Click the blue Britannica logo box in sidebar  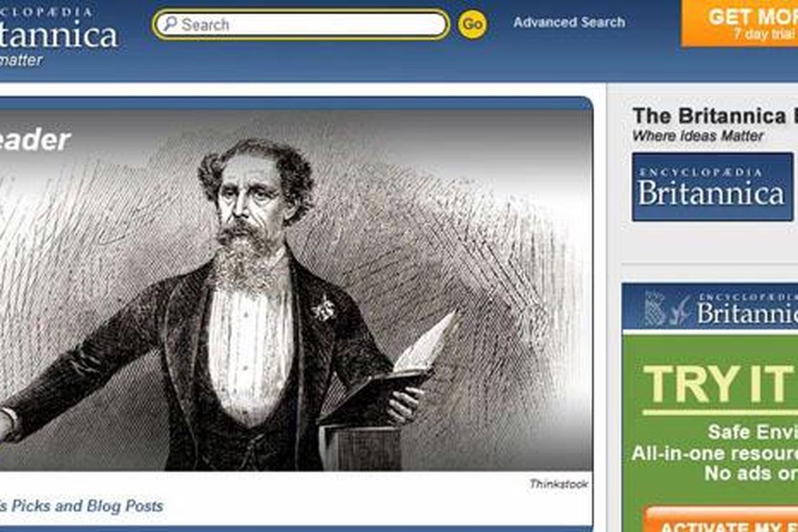(x=713, y=187)
